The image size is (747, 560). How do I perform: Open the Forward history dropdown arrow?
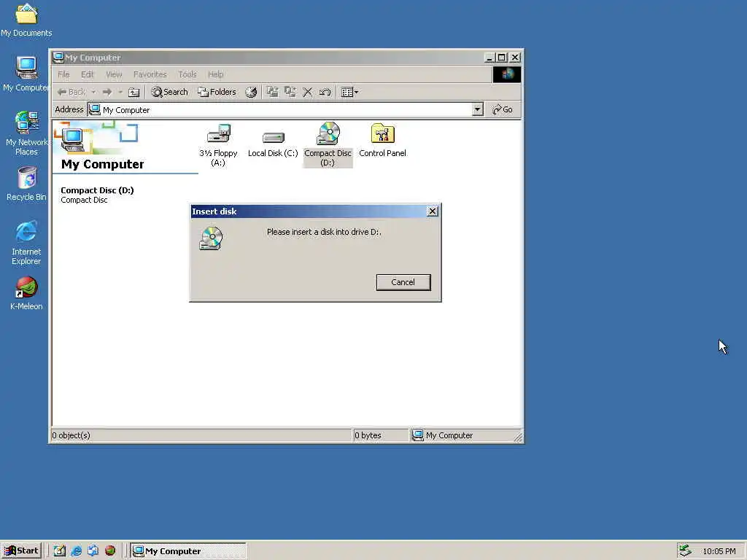pyautogui.click(x=120, y=92)
